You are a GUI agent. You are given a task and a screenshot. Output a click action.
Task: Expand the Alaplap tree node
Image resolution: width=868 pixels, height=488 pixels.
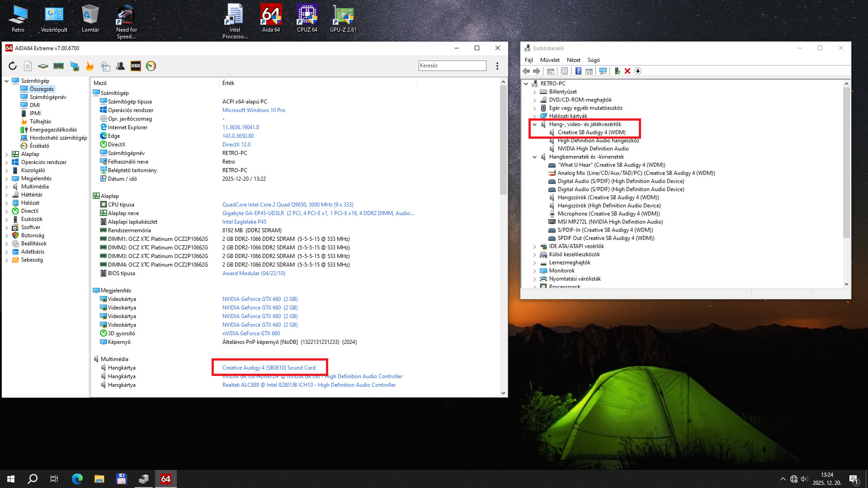(7, 154)
